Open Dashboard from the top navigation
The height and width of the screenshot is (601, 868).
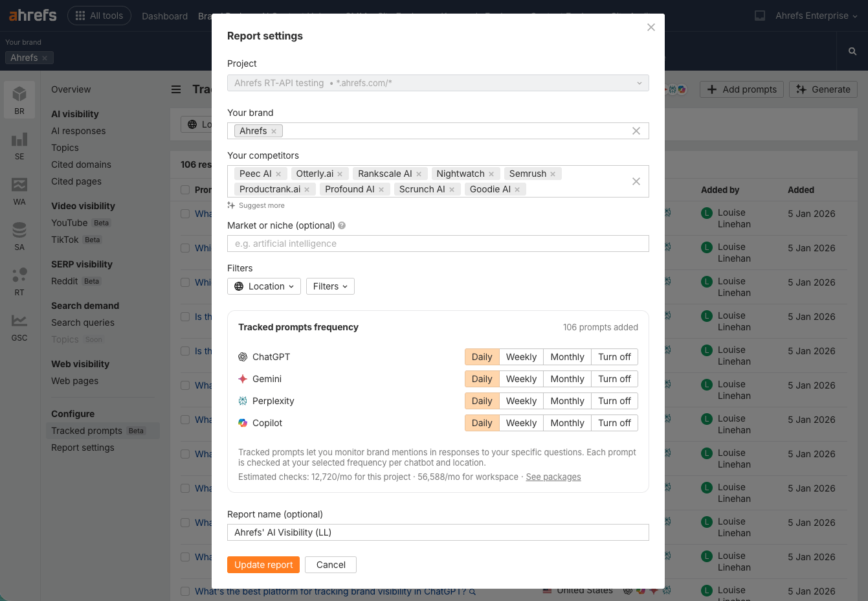click(x=164, y=16)
